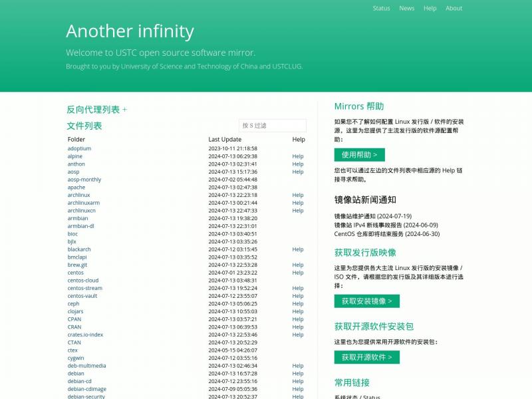
Task: Go to Help in top navigation
Action: click(430, 9)
